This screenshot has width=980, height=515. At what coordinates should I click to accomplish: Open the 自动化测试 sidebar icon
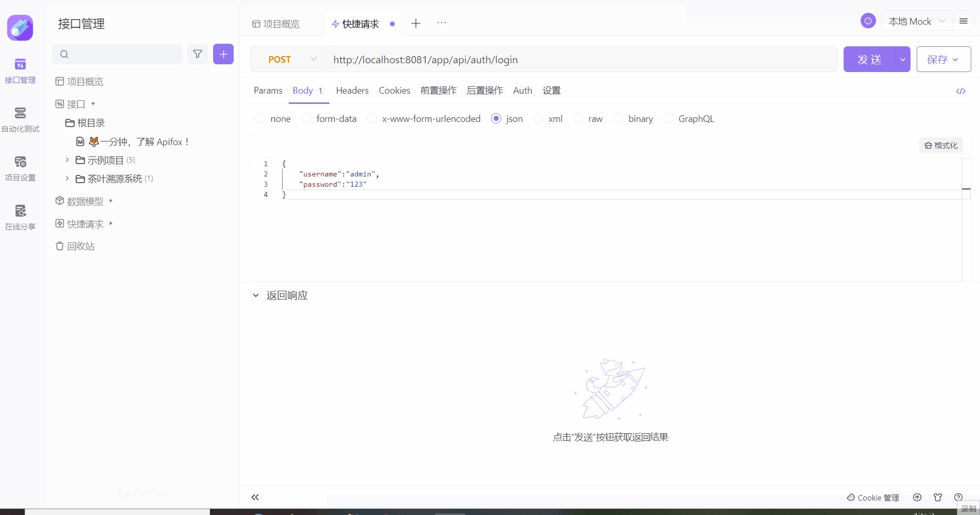[x=20, y=119]
